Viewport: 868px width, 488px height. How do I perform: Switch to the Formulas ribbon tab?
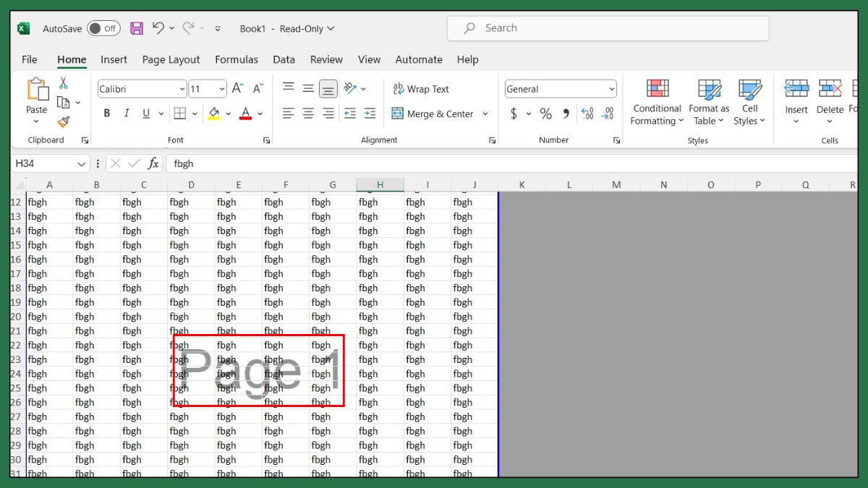coord(237,59)
